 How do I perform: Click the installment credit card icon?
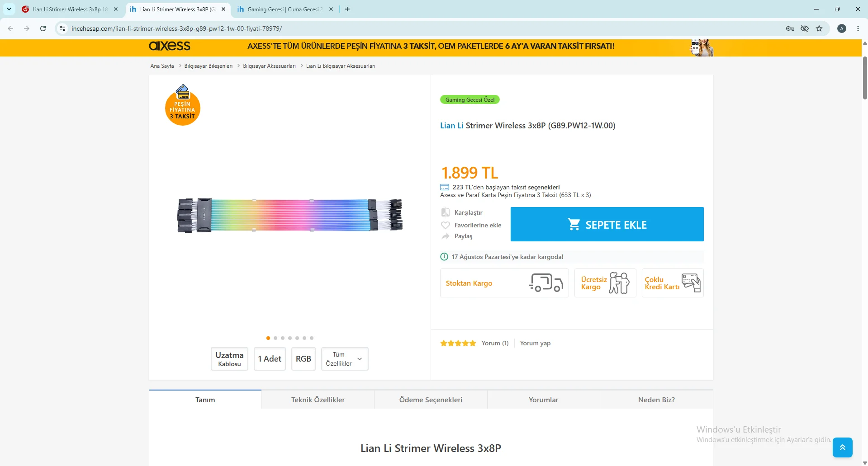[x=445, y=187]
